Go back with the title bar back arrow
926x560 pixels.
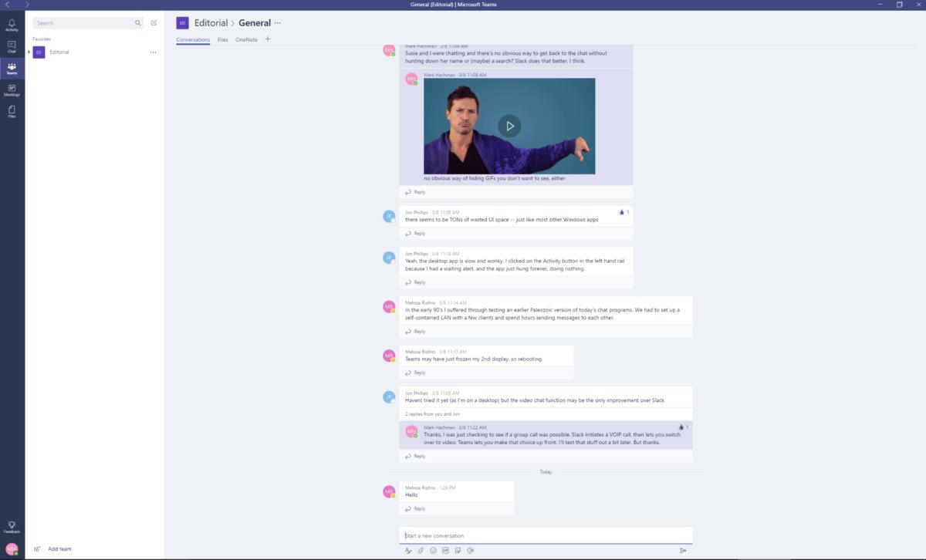click(7, 5)
